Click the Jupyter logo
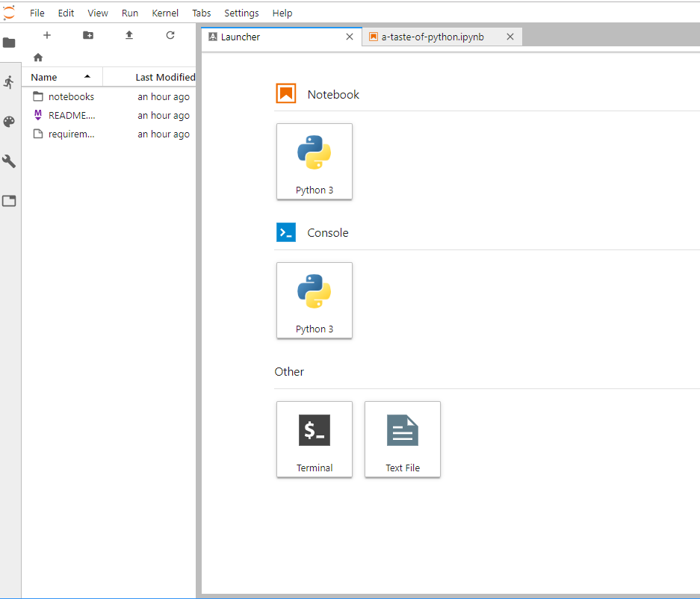700x599 pixels. coord(9,13)
